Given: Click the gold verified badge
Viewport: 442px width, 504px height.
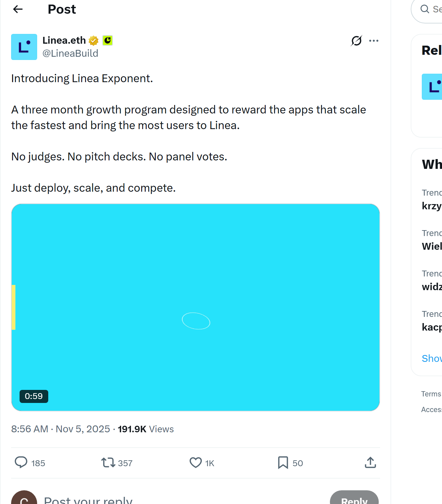Looking at the screenshot, I should 94,40.
